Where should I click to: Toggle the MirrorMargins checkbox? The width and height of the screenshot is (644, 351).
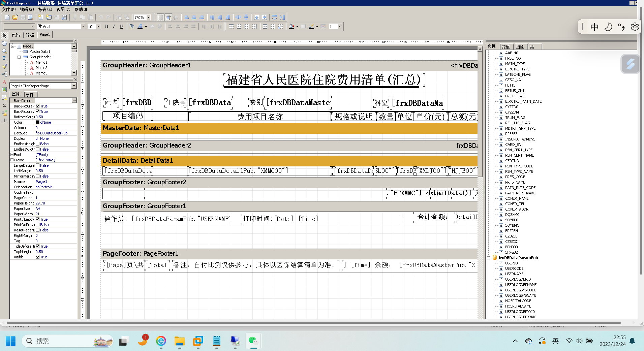coord(38,176)
